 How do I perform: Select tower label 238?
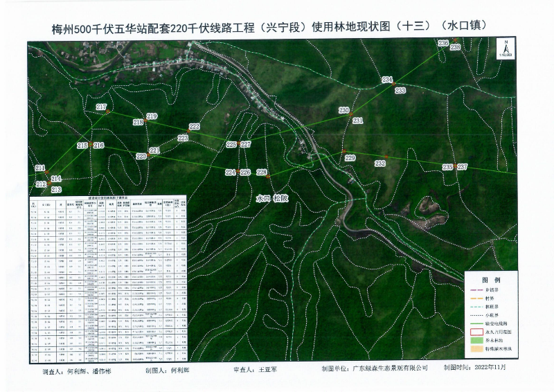[455, 46]
